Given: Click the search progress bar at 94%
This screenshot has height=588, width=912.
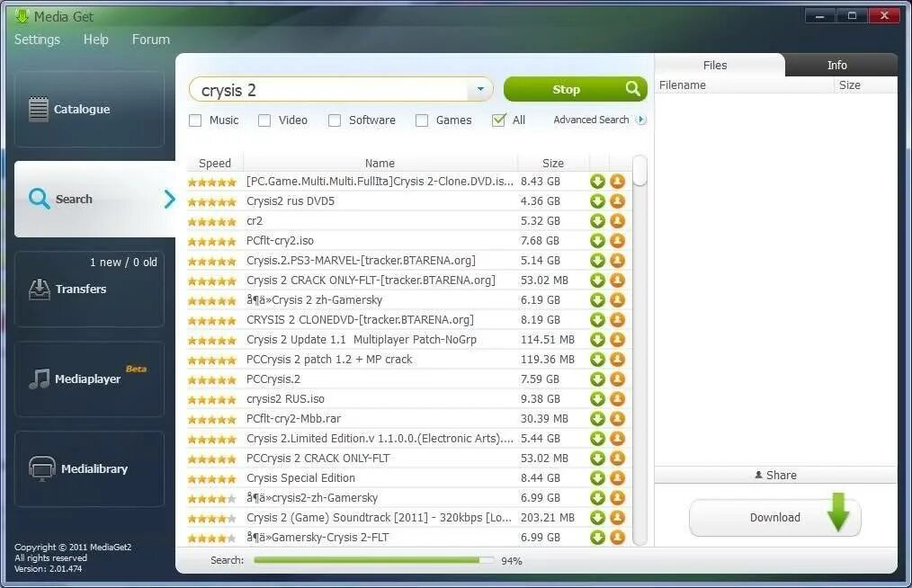Looking at the screenshot, I should (374, 560).
